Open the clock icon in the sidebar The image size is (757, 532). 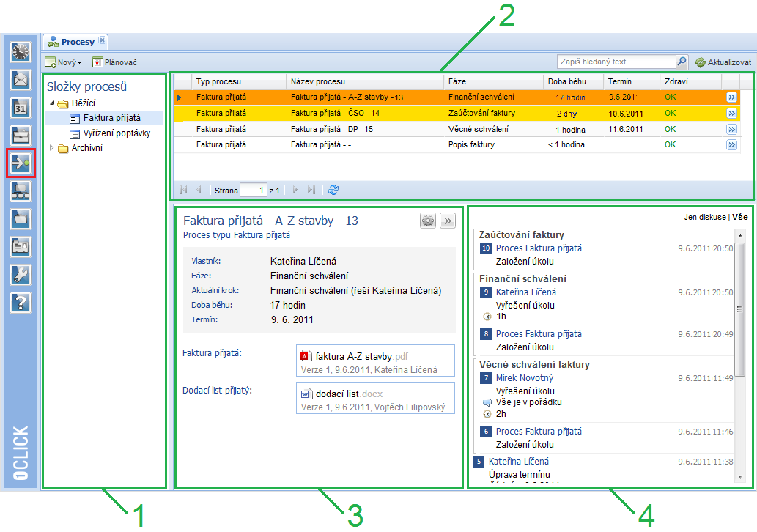click(x=20, y=51)
